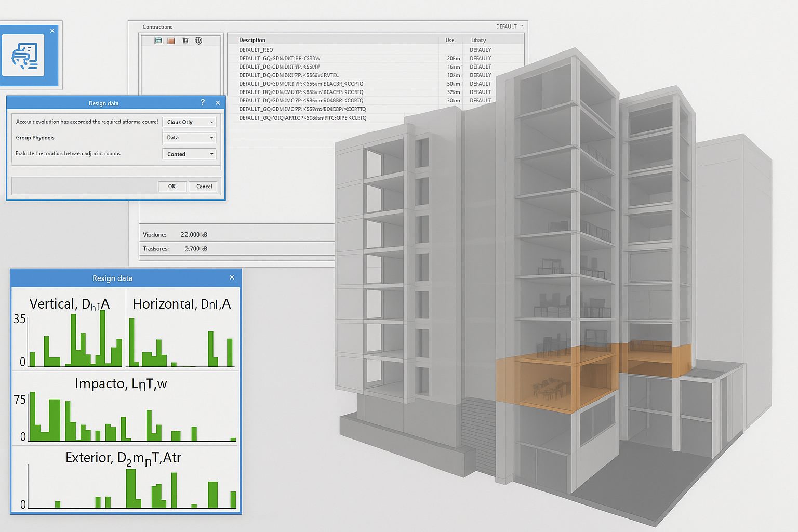Select the Impacto, LnT,w chart
This screenshot has height=532, width=798.
(121, 410)
